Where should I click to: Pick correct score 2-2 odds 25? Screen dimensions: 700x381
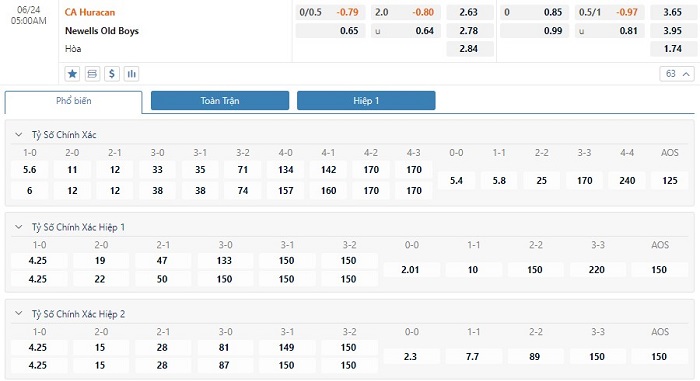click(542, 180)
